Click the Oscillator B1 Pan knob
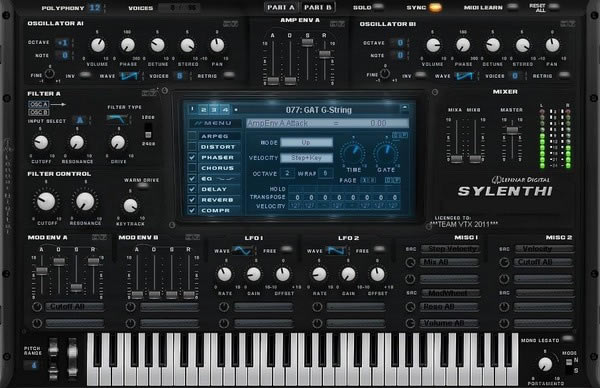The image size is (600, 388). point(552,45)
